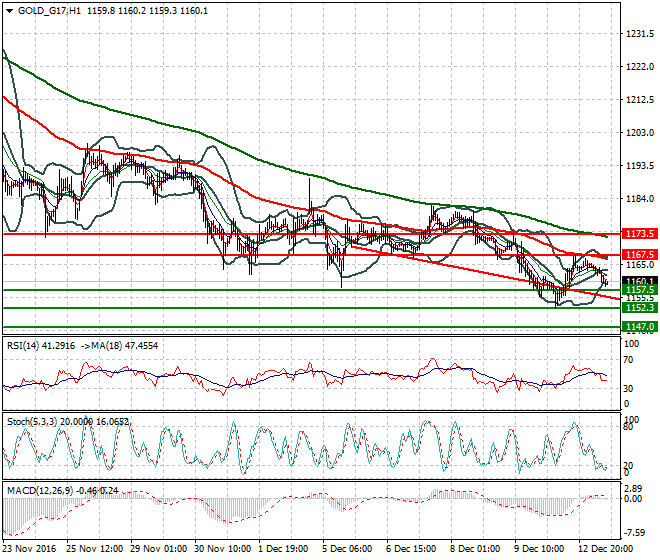
Task: Click the 5 Dec 06:00 date label
Action: tap(347, 549)
